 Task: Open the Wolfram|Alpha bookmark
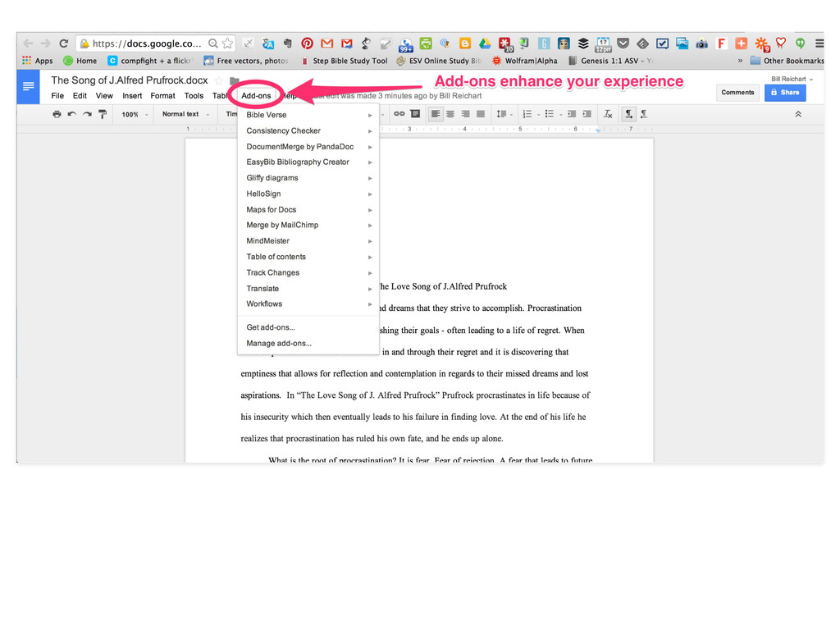click(525, 61)
